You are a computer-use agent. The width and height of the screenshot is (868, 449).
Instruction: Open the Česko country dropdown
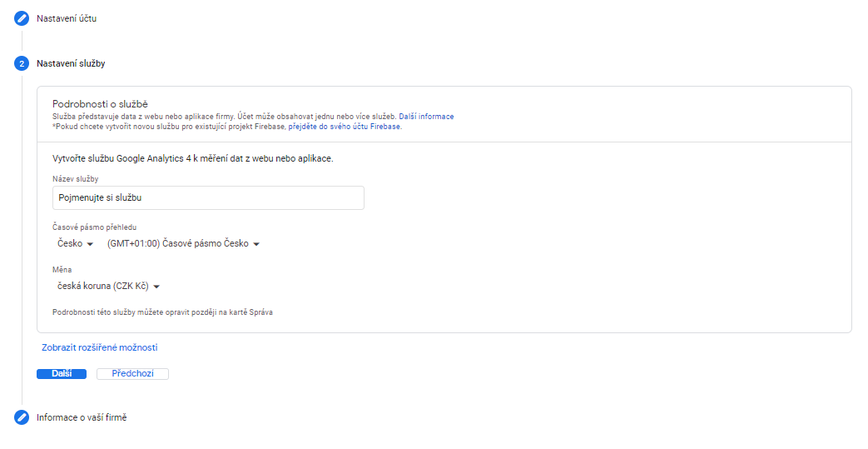click(75, 243)
